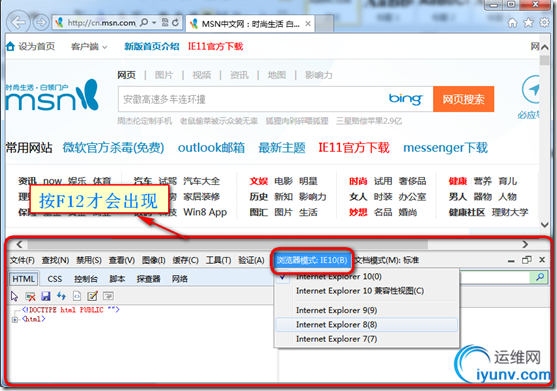Open the 图像(I) menu
557x391 pixels.
(153, 260)
